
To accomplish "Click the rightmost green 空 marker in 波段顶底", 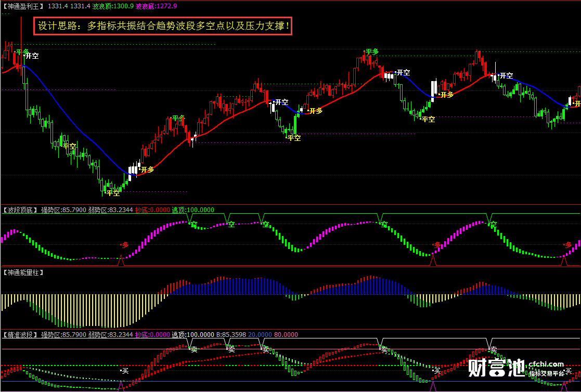I will [494, 224].
